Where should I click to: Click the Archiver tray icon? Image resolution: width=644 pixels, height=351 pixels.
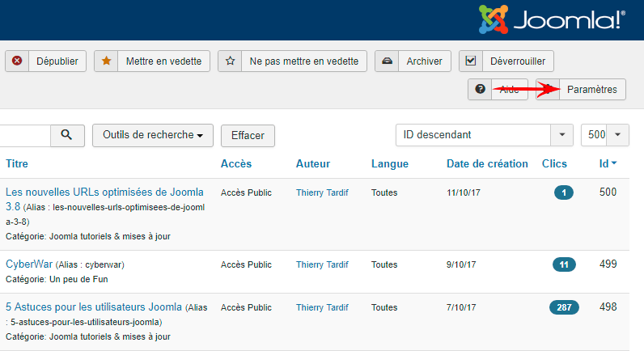click(387, 61)
